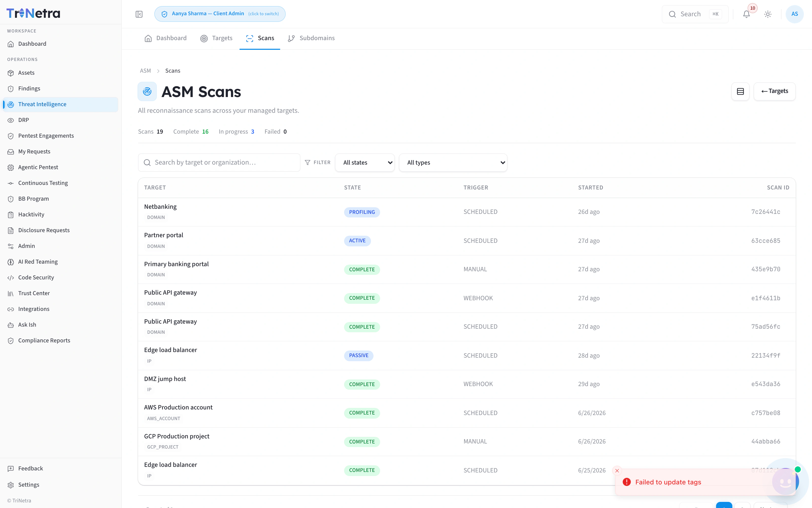Open Assets in the sidebar
The height and width of the screenshot is (508, 812).
pos(60,73)
